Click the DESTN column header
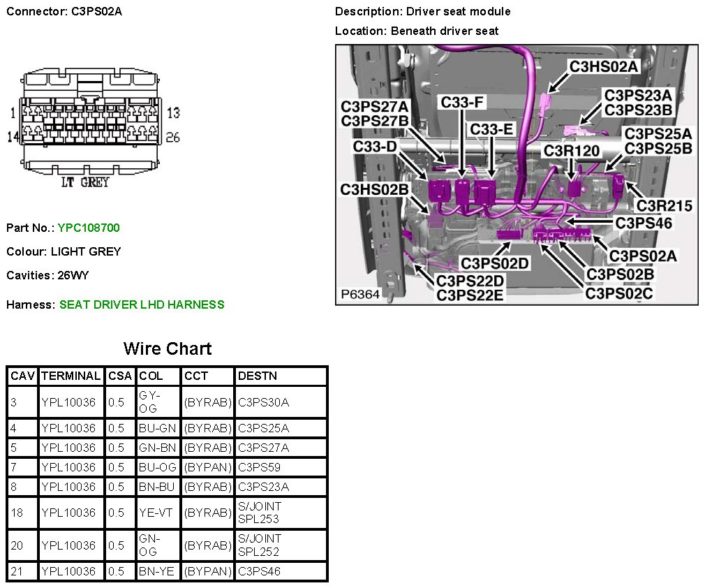 tap(258, 376)
